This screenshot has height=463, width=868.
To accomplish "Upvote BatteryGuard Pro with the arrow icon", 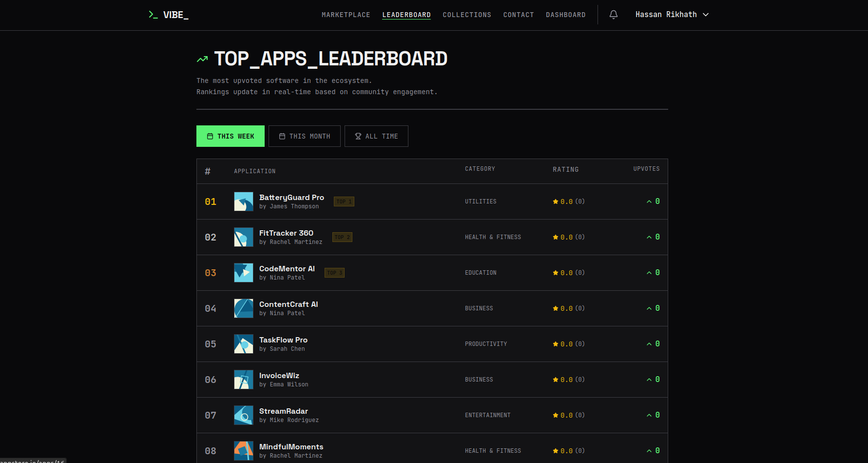I will (x=649, y=201).
